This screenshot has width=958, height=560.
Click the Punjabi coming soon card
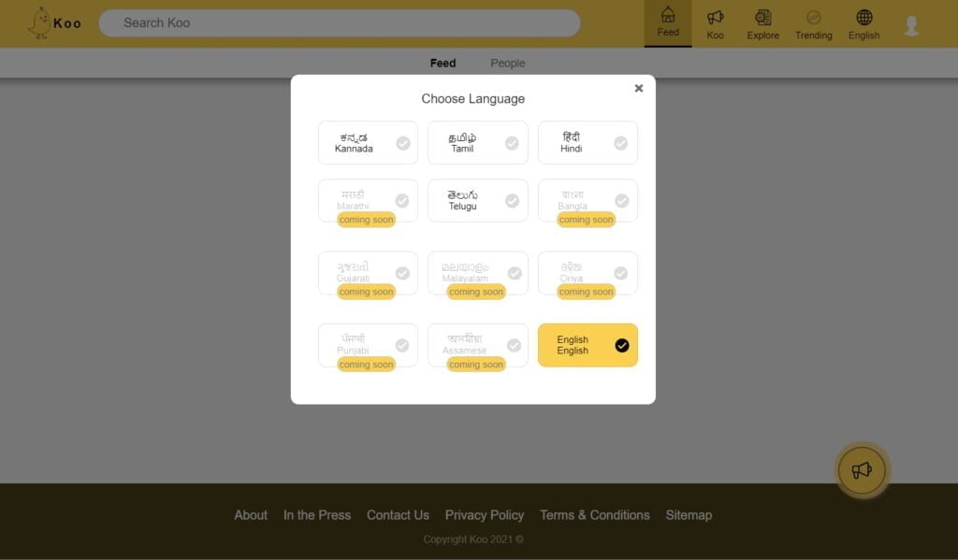click(368, 346)
